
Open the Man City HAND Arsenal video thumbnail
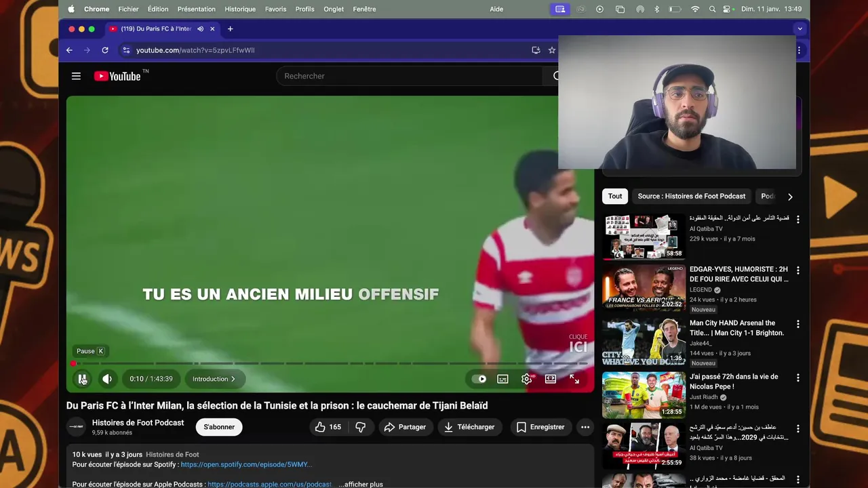[644, 342]
